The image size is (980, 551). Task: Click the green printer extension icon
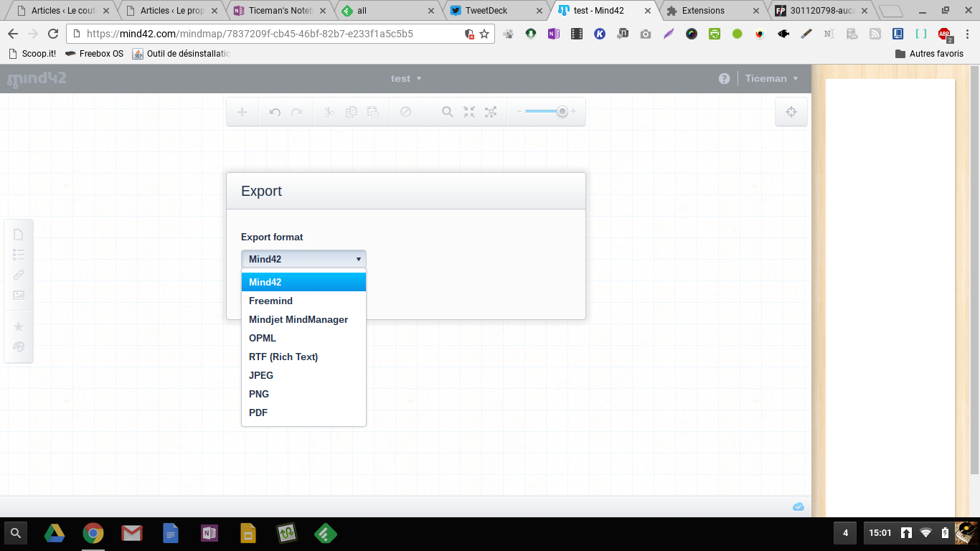(714, 34)
